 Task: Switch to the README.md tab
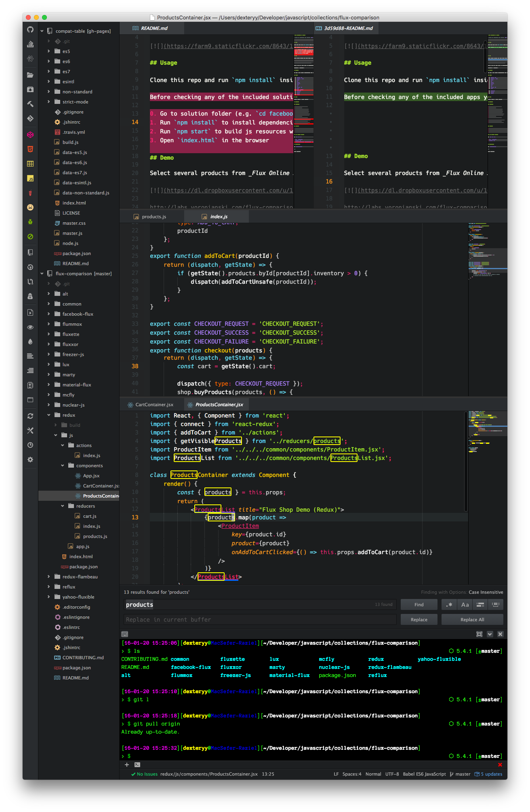click(x=152, y=28)
